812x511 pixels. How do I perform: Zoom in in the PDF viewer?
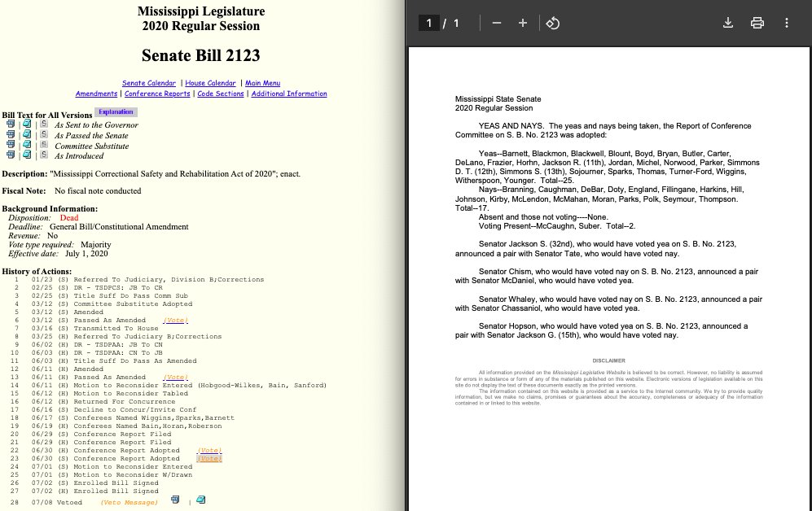point(523,24)
